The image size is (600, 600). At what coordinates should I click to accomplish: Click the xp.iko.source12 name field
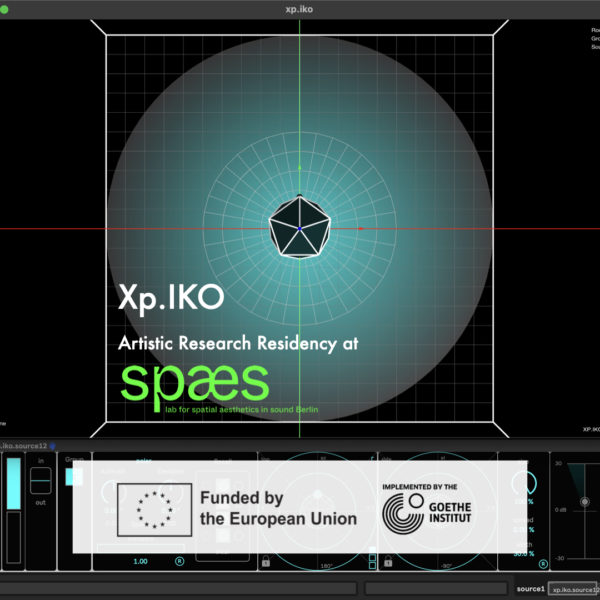pyautogui.click(x=574, y=589)
